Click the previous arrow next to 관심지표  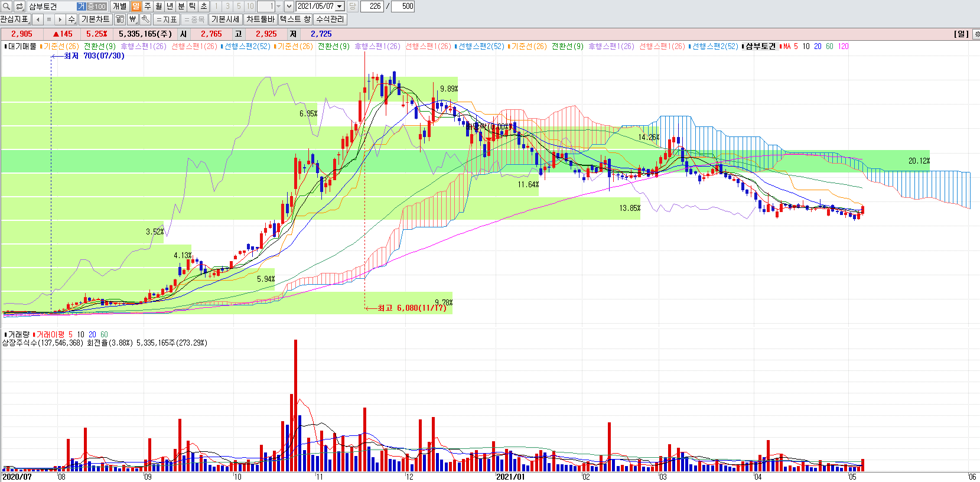coord(37,19)
